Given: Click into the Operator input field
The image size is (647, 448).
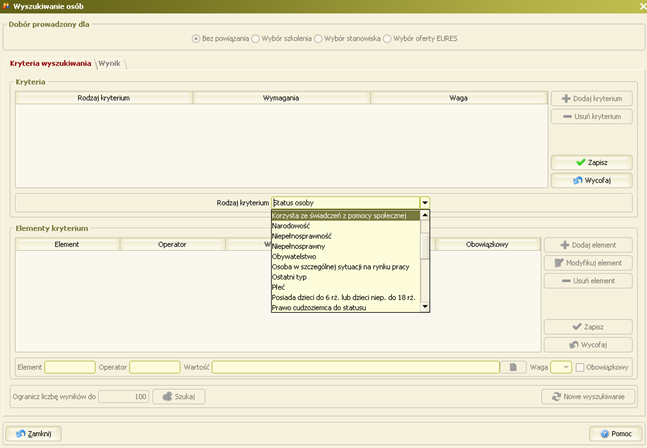Looking at the screenshot, I should point(155,367).
